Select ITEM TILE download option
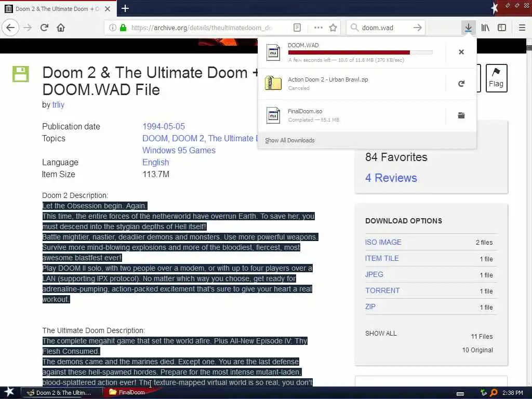532x399 pixels. click(x=382, y=258)
